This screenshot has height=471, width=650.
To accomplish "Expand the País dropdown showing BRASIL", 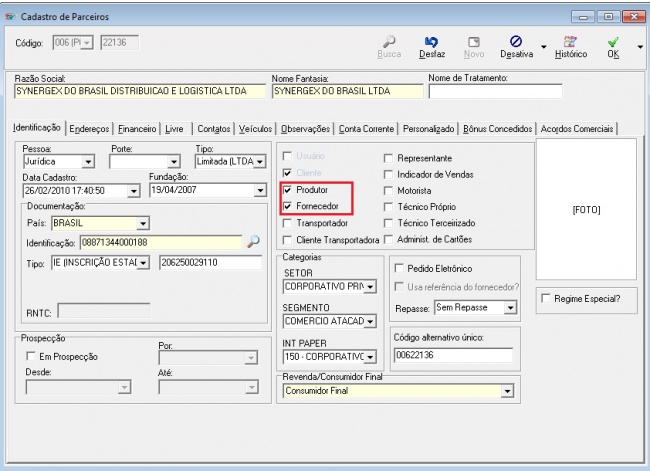I will coord(141,224).
